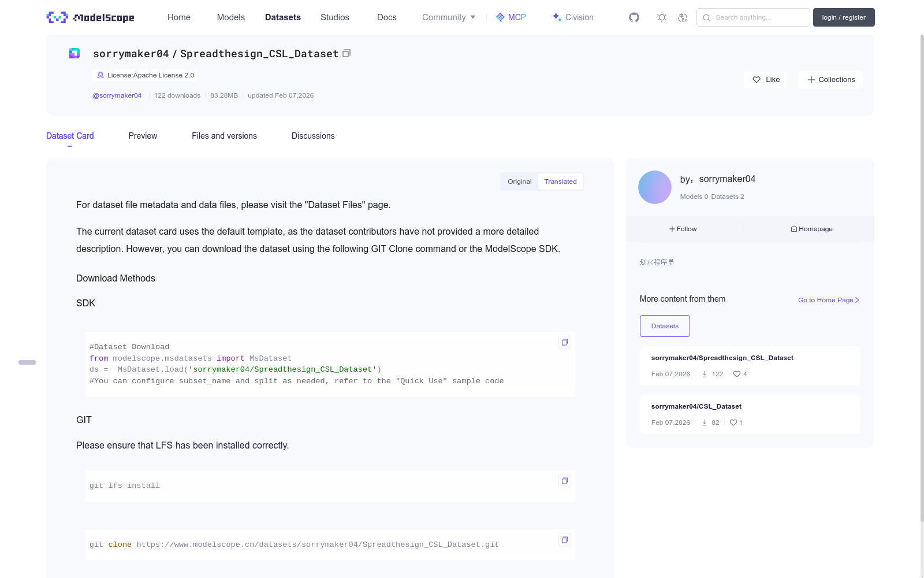The height and width of the screenshot is (578, 924).
Task: Open Models in top navigation
Action: click(231, 17)
